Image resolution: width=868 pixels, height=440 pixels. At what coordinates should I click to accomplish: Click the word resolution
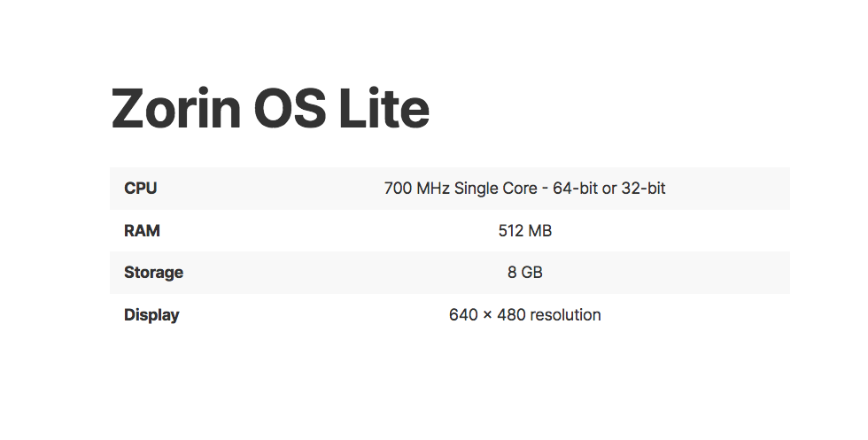click(566, 315)
